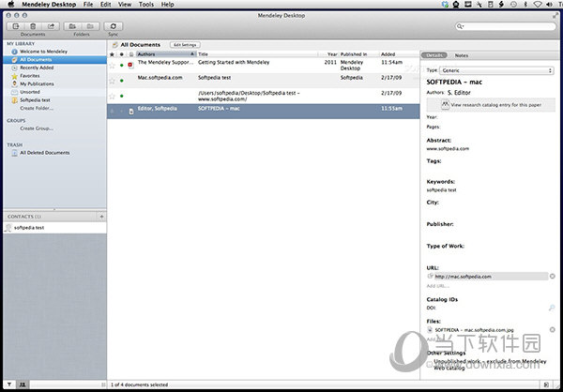Viewport: 563px width, 392px height.
Task: Sync the library with the Sync button
Action: (x=114, y=26)
